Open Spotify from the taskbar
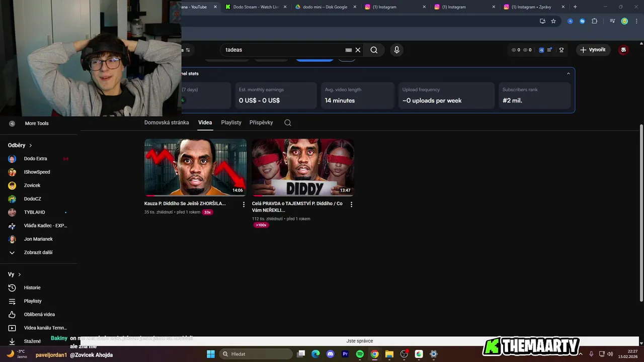 click(x=360, y=354)
